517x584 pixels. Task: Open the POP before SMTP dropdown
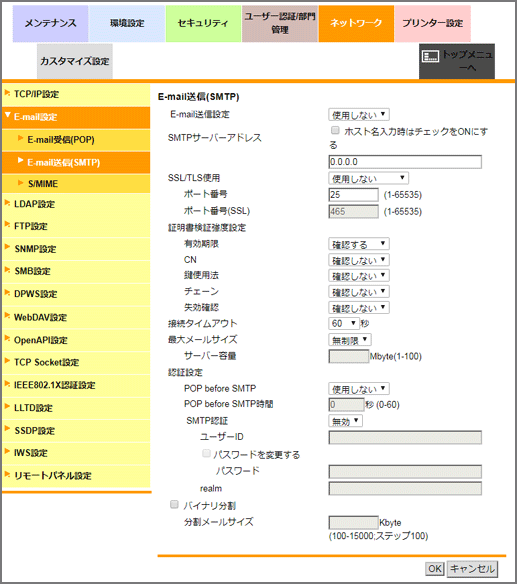(359, 389)
